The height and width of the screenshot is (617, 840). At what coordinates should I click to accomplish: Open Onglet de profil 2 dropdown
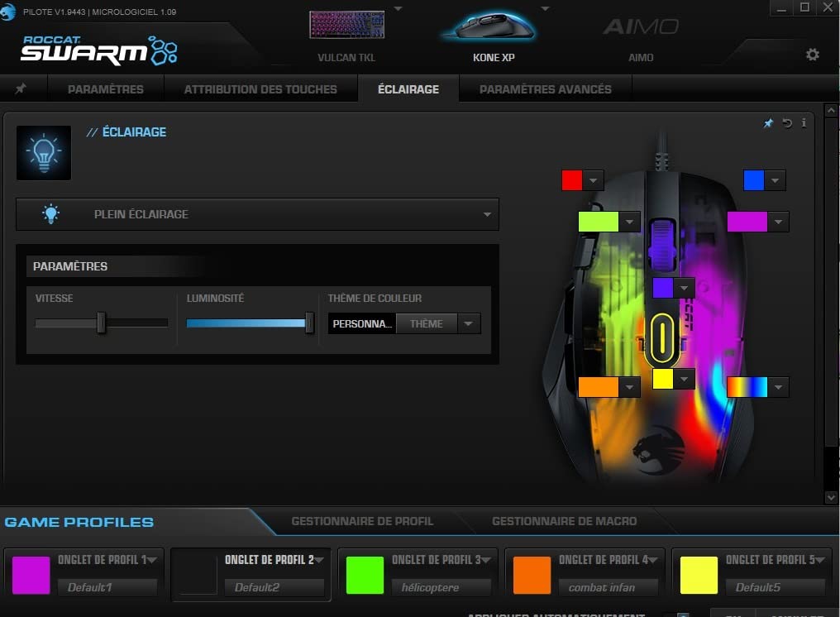click(x=319, y=560)
